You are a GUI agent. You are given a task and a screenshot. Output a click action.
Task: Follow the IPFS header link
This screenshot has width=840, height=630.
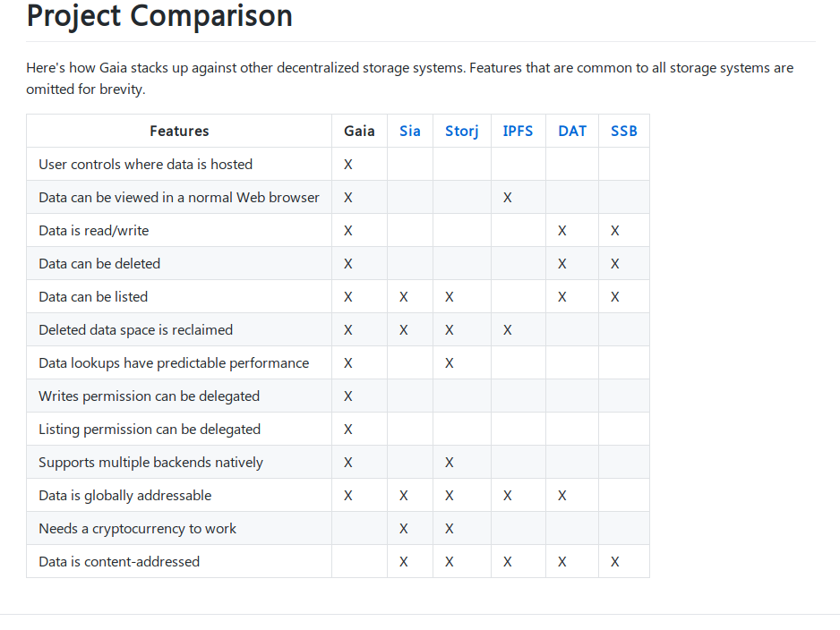pyautogui.click(x=518, y=131)
